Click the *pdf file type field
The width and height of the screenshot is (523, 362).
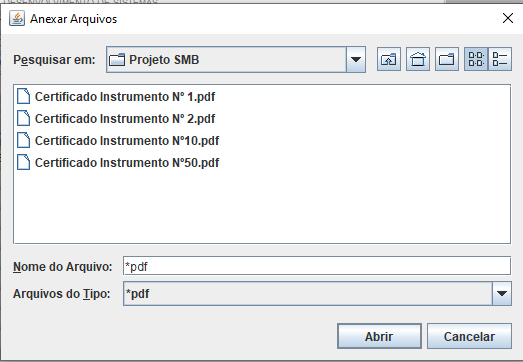click(308, 294)
